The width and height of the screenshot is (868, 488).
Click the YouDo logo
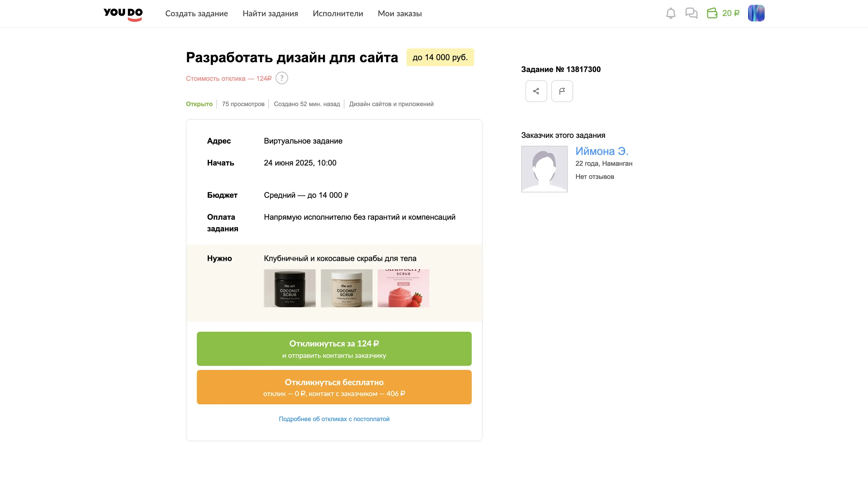point(123,14)
